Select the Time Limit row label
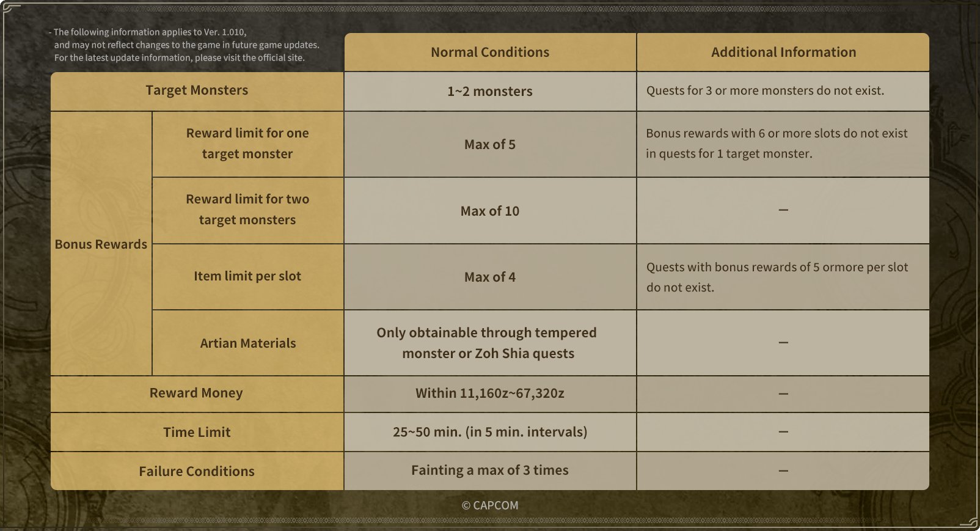The width and height of the screenshot is (980, 531). 197,433
